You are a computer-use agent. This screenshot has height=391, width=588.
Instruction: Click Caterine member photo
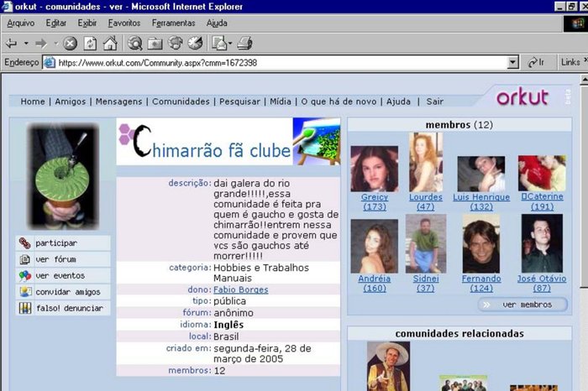pos(542,174)
